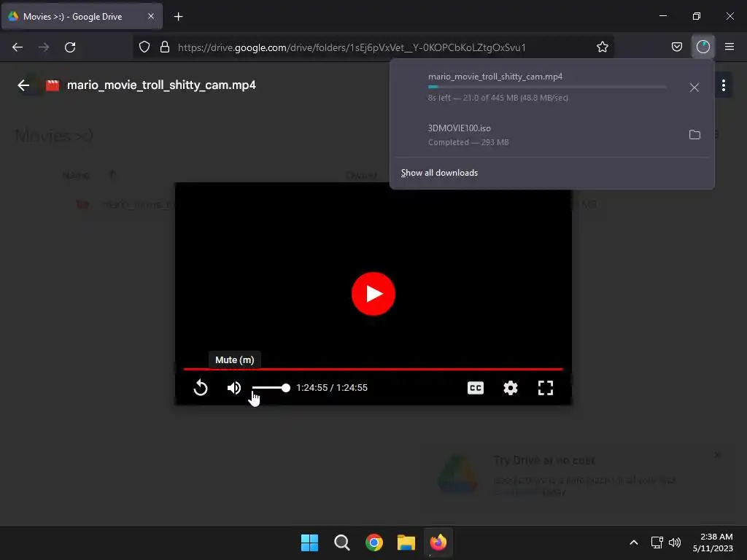Viewport: 747px width, 560px height.
Task: Open Windows Start menu
Action: click(309, 542)
